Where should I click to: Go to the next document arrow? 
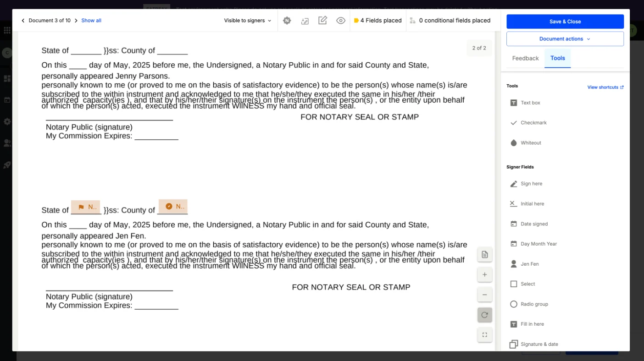click(x=76, y=21)
